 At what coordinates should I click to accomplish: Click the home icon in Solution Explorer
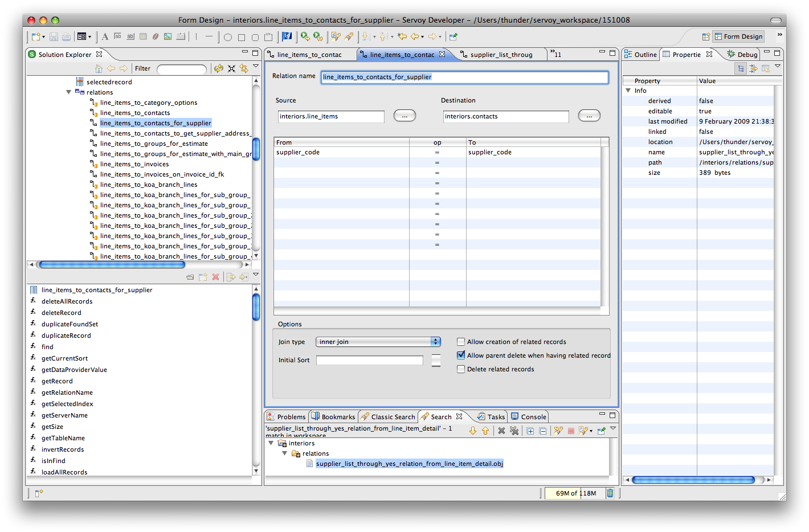99,68
